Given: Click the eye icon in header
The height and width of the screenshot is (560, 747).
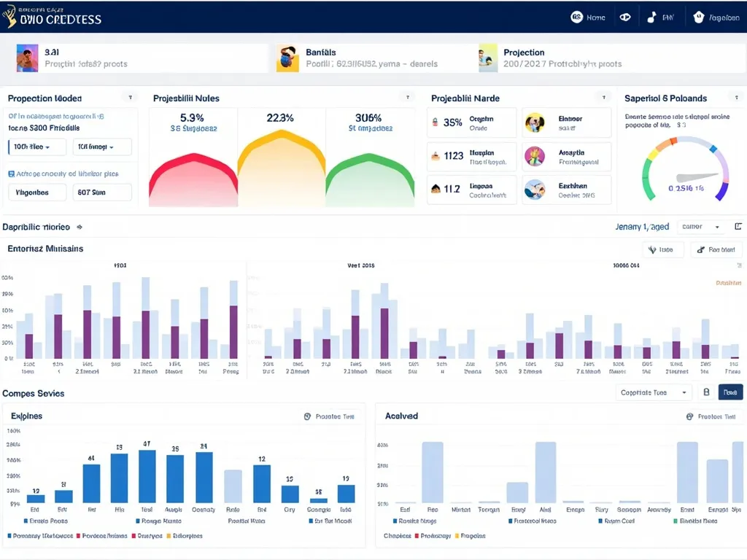Looking at the screenshot, I should [x=625, y=17].
